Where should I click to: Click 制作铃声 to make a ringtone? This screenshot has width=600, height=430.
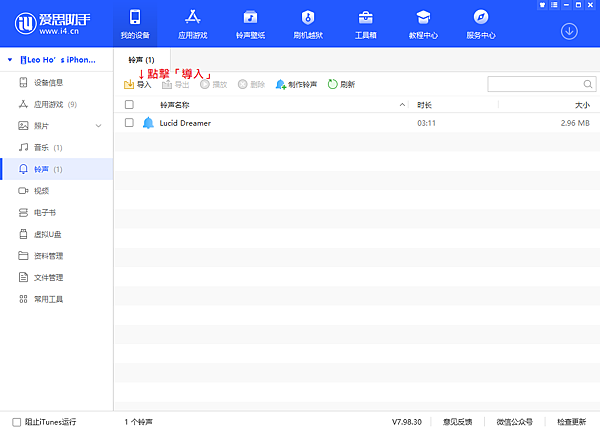point(296,84)
